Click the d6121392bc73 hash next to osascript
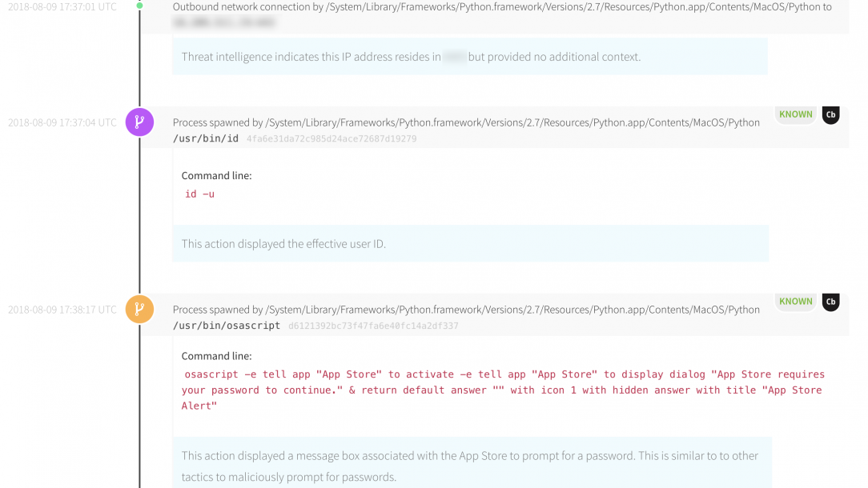Viewport: 868px width, 488px height. pos(373,326)
